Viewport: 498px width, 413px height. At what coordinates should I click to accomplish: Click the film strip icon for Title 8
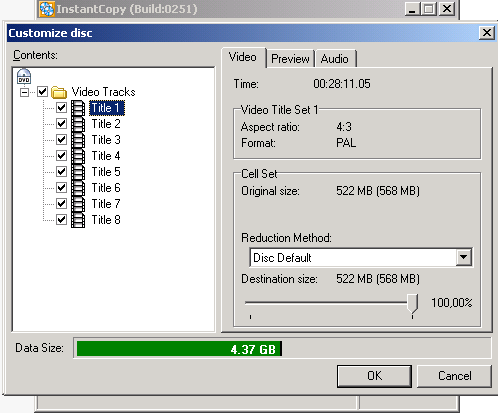[x=78, y=220]
